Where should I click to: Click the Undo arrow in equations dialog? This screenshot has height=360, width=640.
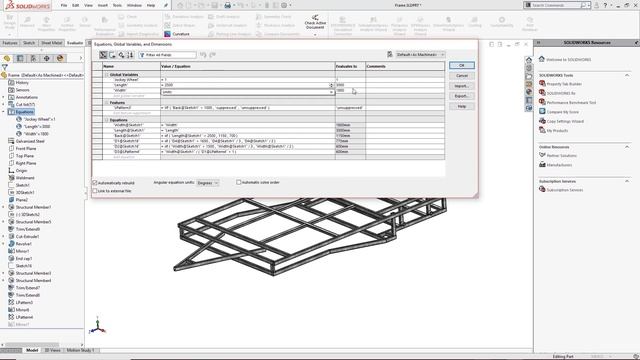coord(203,55)
